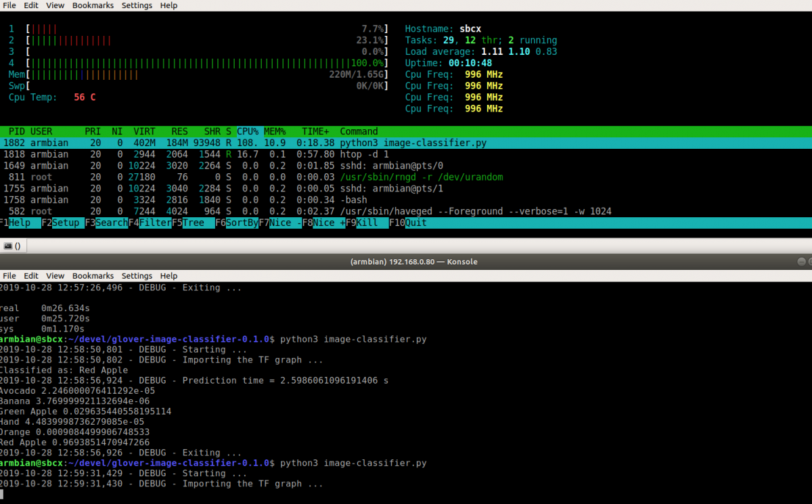Open File menu in upper Konsole window
This screenshot has height=504, width=812.
pos(9,5)
